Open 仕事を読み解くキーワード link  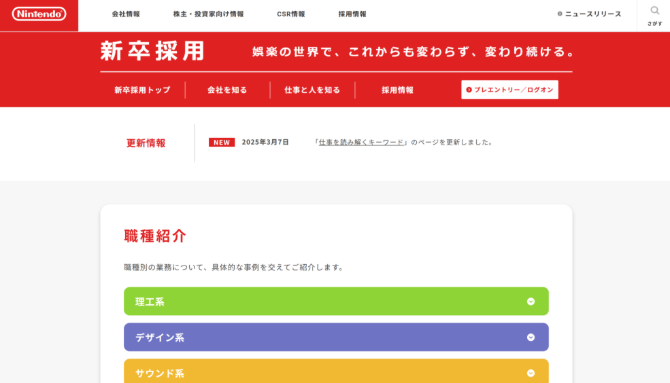tap(361, 142)
